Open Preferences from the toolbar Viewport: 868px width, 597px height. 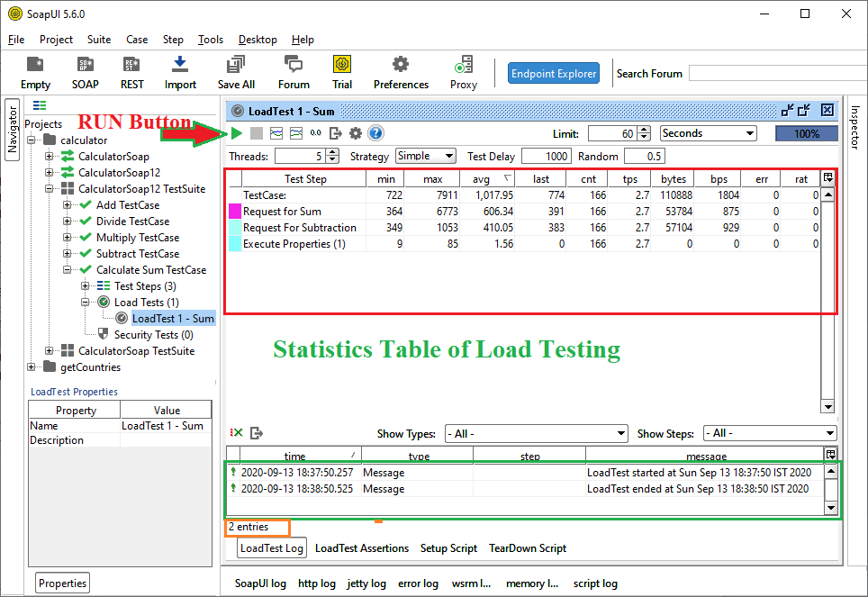click(401, 73)
